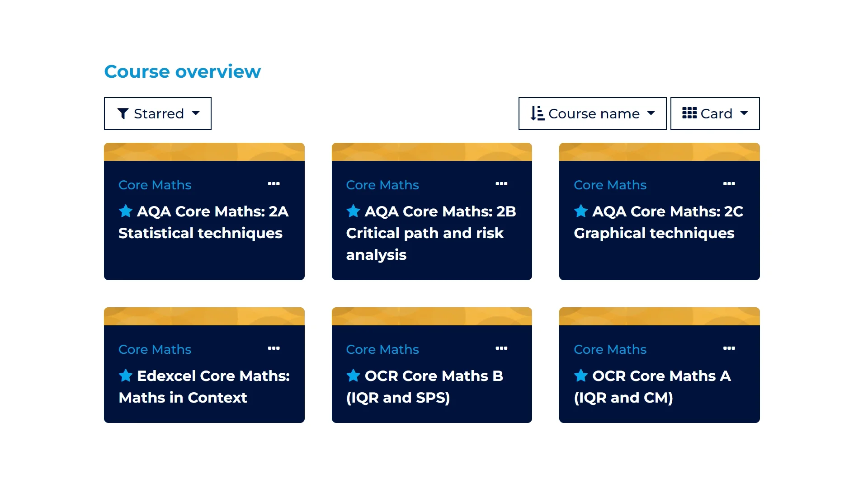The height and width of the screenshot is (488, 868).
Task: Click the star icon on AQA Core Maths 2C
Action: [x=581, y=211]
